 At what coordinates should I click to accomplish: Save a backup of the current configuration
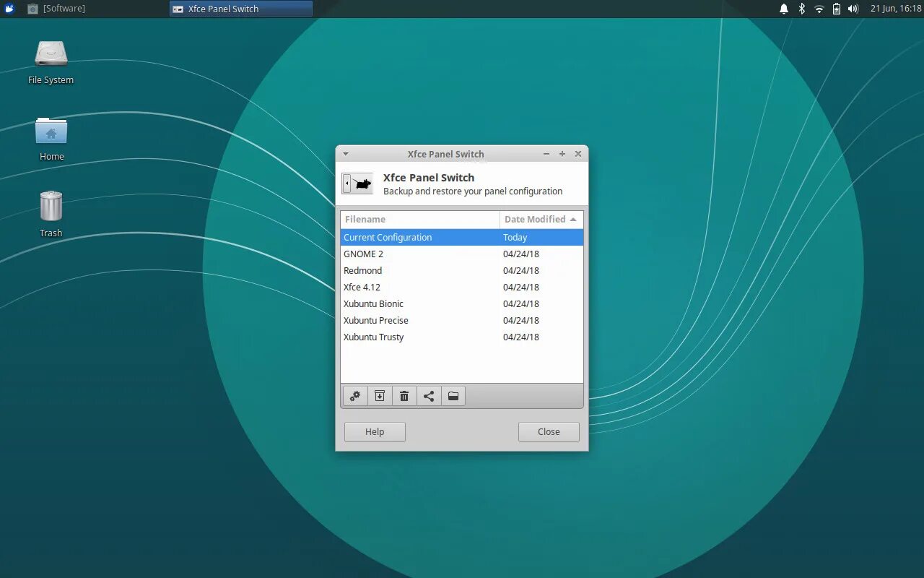click(x=380, y=395)
